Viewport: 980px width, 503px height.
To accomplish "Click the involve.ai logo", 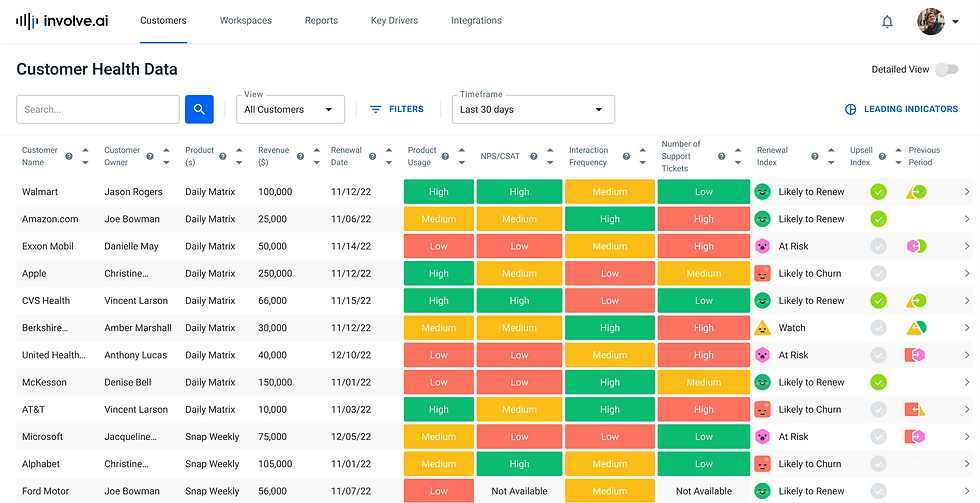I will tap(62, 21).
